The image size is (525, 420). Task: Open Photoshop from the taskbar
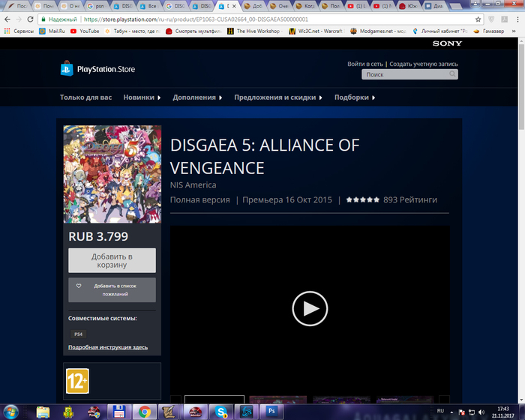[x=271, y=411]
